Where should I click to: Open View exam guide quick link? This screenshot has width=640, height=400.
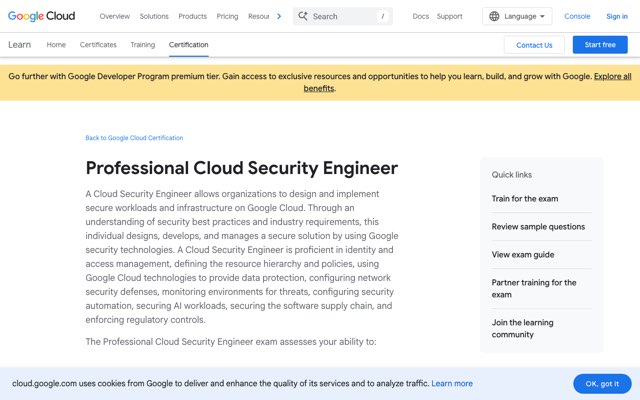523,255
